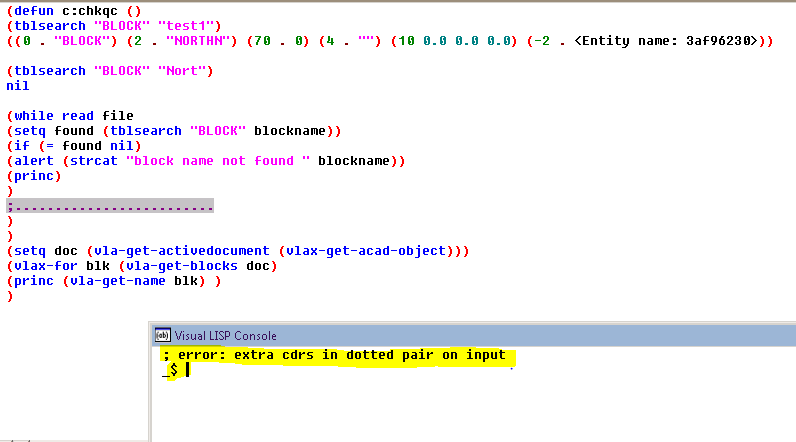796x442 pixels.
Task: Click the 'NORTHN' string in result list
Action: (198, 41)
